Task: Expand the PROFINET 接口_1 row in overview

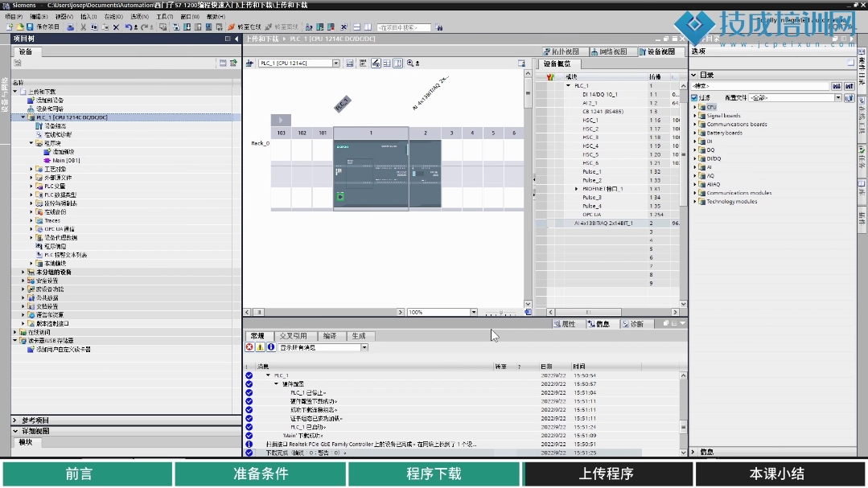Action: click(x=576, y=189)
